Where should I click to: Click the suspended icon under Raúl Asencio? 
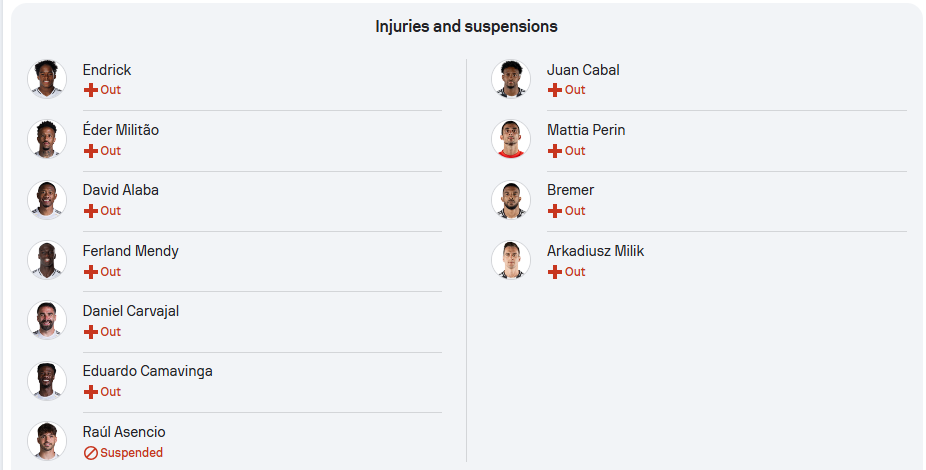pos(90,453)
